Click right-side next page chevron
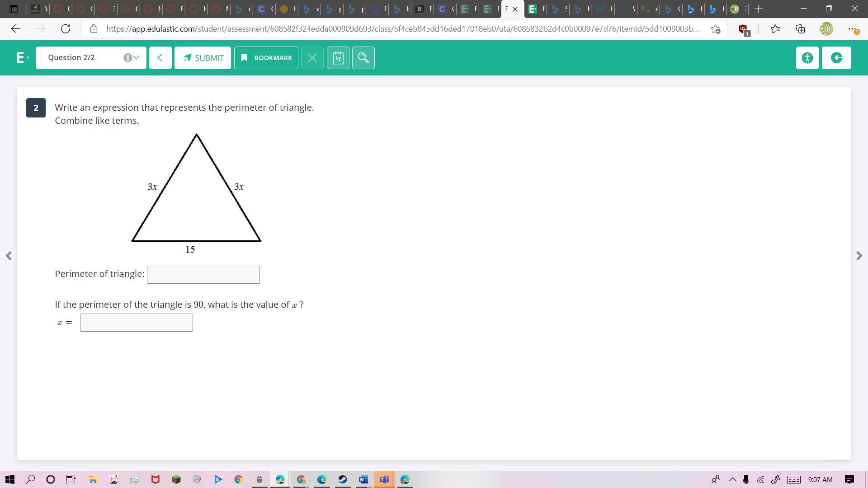 tap(859, 256)
